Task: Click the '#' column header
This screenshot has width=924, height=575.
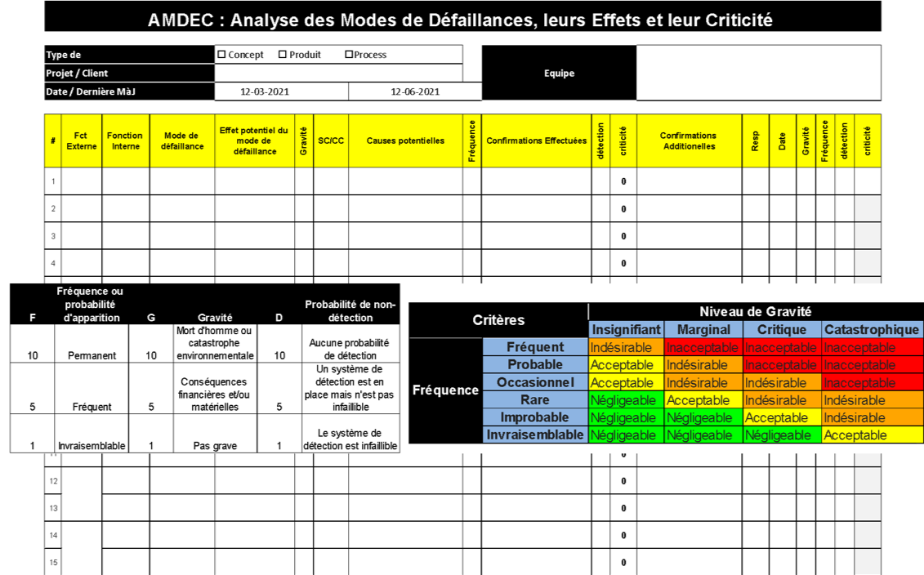Action: pos(53,140)
